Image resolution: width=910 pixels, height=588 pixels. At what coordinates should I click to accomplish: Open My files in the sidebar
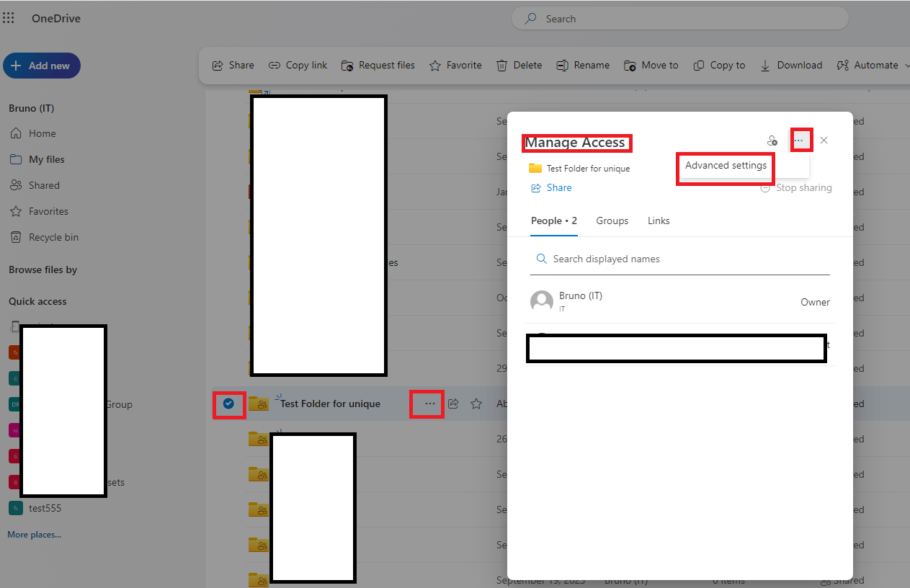38,159
